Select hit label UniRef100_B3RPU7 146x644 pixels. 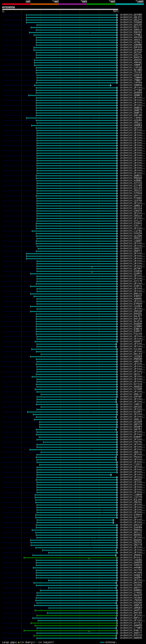pos(131,296)
